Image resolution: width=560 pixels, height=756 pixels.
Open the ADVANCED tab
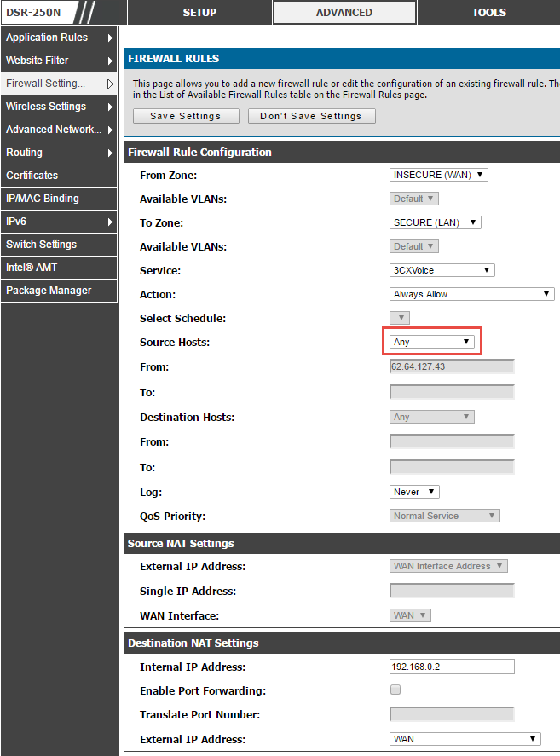point(344,12)
